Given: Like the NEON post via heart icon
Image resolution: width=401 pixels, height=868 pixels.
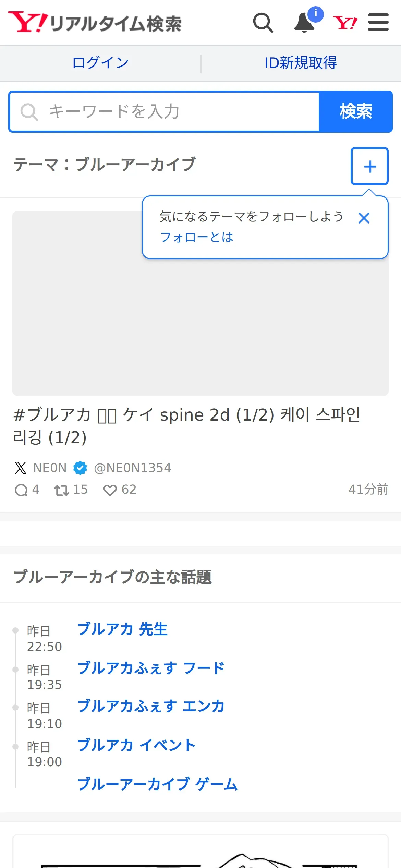Looking at the screenshot, I should (x=110, y=490).
